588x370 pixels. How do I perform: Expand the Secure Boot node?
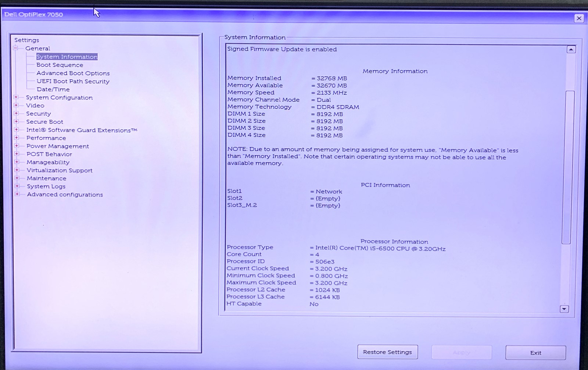[16, 122]
